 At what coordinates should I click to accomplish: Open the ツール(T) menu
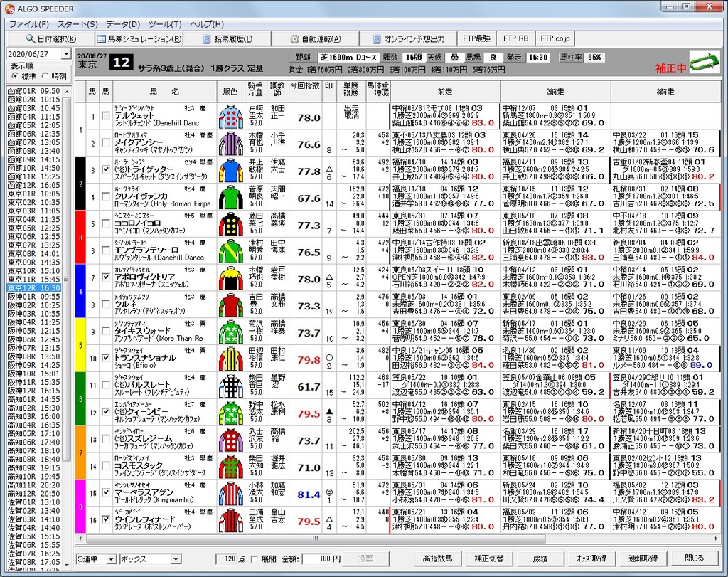pos(165,24)
